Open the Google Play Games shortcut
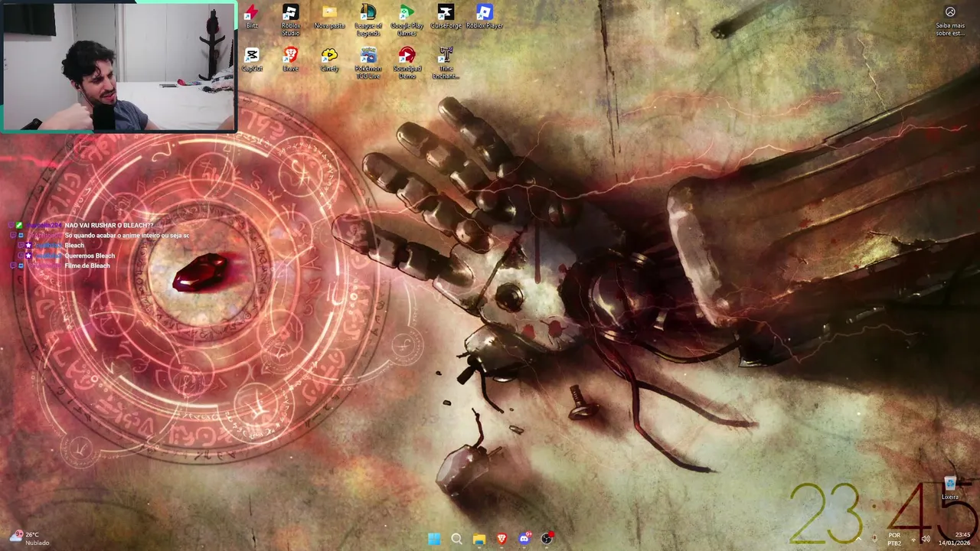This screenshot has width=980, height=551. (407, 20)
